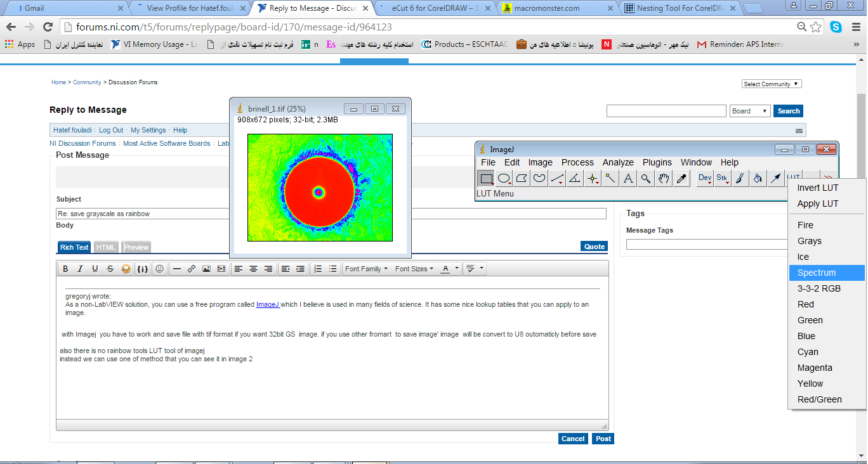Open the Stk stacks menu in ImageJ
This screenshot has height=464, width=868.
point(723,179)
